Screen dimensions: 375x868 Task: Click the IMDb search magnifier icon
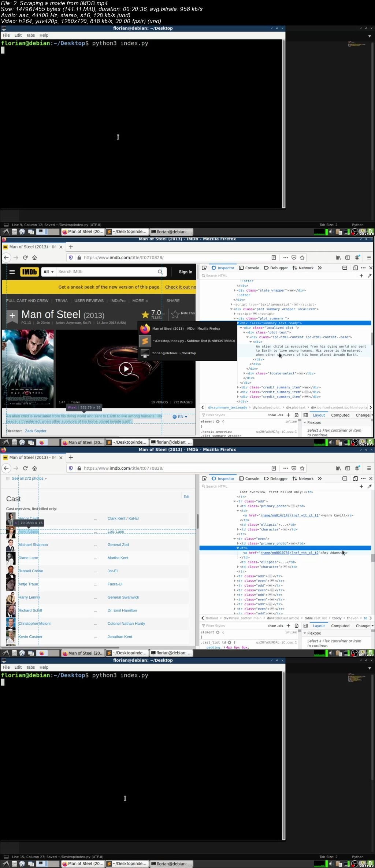point(160,272)
